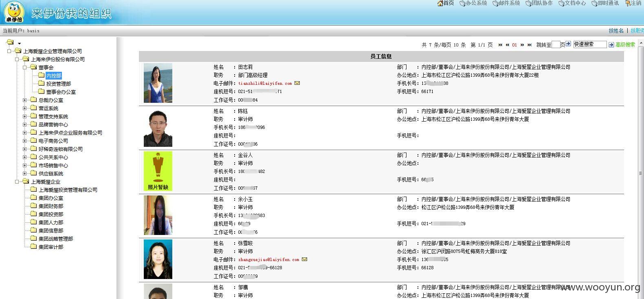
Task: Go to the 首页 home link
Action: click(445, 3)
